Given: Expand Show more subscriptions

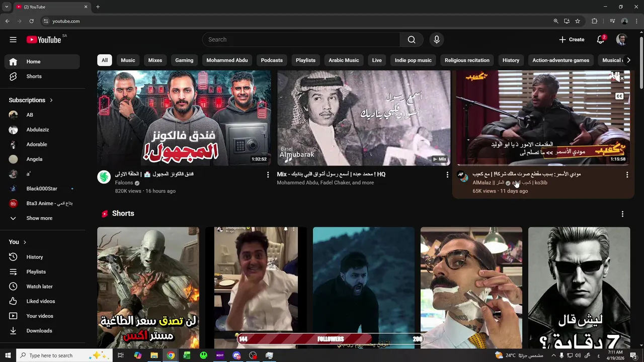Looking at the screenshot, I should coord(42,218).
